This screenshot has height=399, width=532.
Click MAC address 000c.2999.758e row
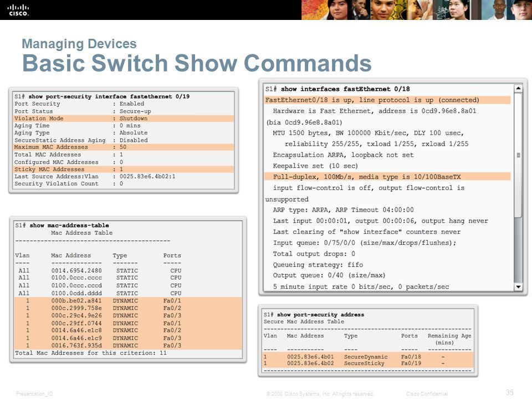pyautogui.click(x=128, y=308)
